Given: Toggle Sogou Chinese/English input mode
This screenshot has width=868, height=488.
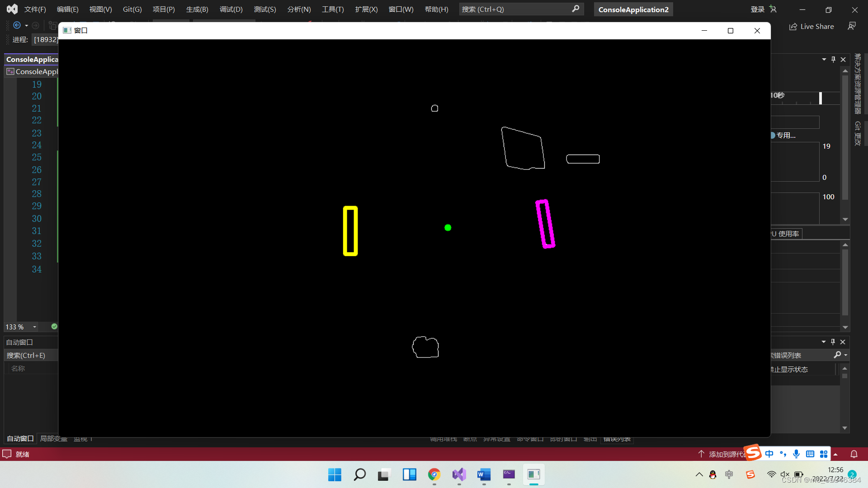Looking at the screenshot, I should pos(769,454).
